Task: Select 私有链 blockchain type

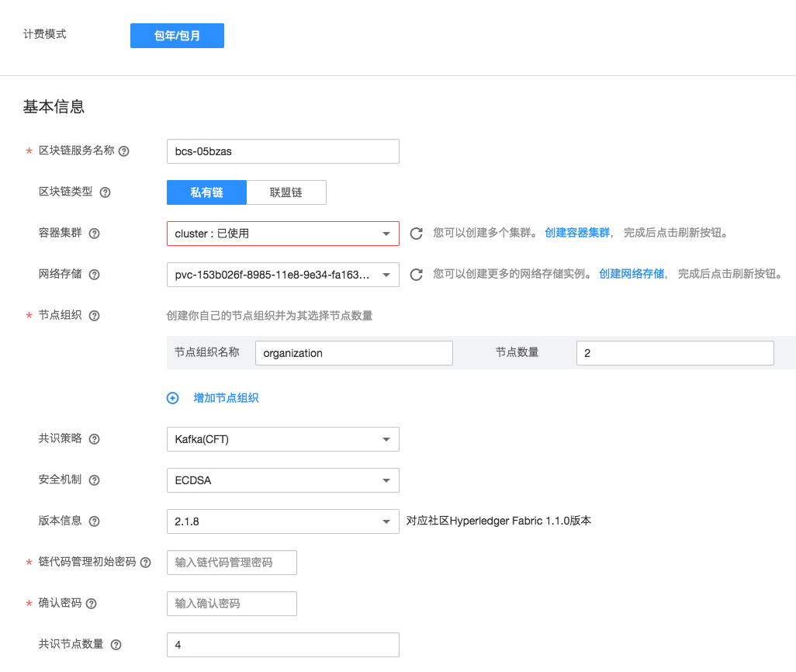Action: click(206, 192)
